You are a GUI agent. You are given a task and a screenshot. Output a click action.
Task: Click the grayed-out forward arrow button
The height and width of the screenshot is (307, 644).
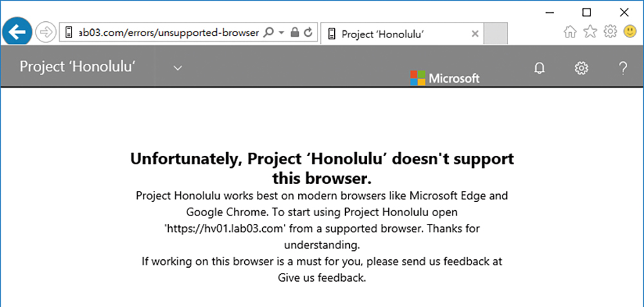[45, 32]
